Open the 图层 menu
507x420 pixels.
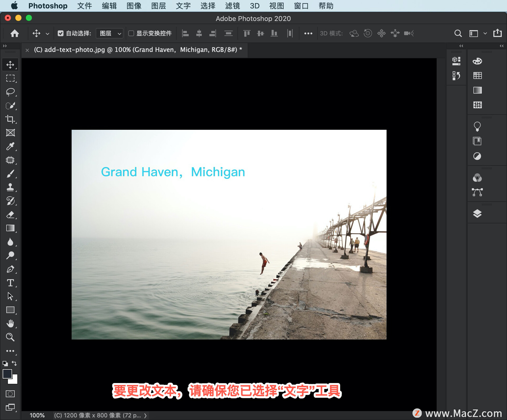click(158, 6)
